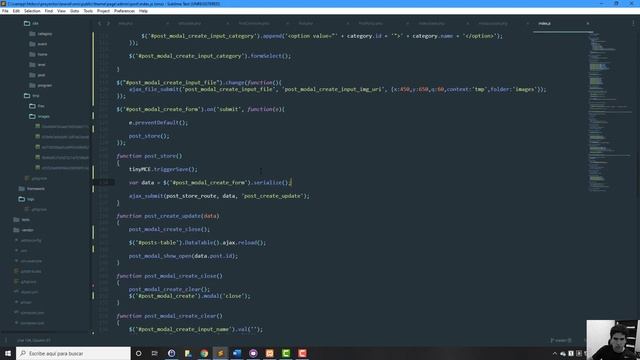Open the red C application on taskbar
The image size is (640, 360).
coord(302,353)
